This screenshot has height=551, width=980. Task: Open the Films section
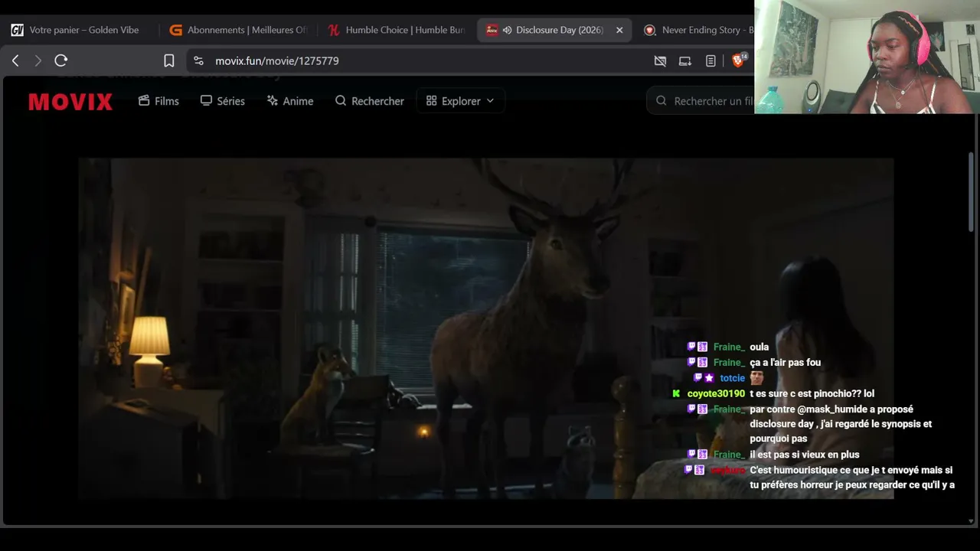click(158, 101)
